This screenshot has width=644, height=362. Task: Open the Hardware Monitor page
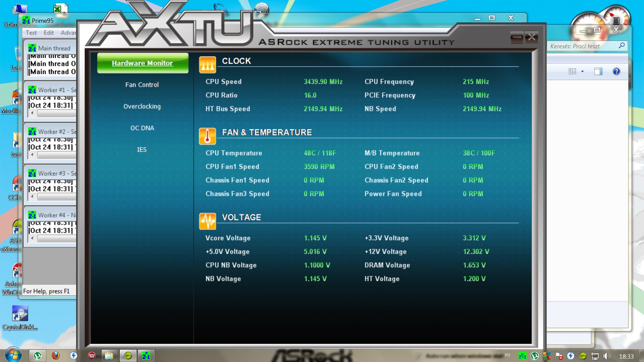pyautogui.click(x=143, y=63)
